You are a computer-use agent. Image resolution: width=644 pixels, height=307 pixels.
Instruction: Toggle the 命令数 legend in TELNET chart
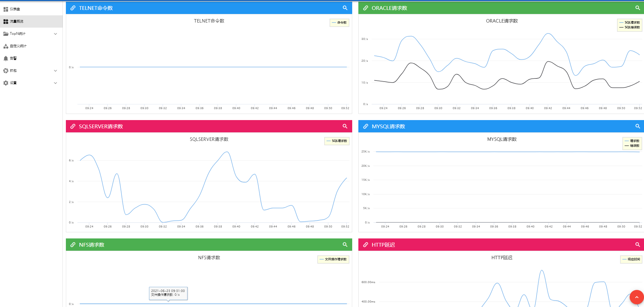[x=339, y=23]
